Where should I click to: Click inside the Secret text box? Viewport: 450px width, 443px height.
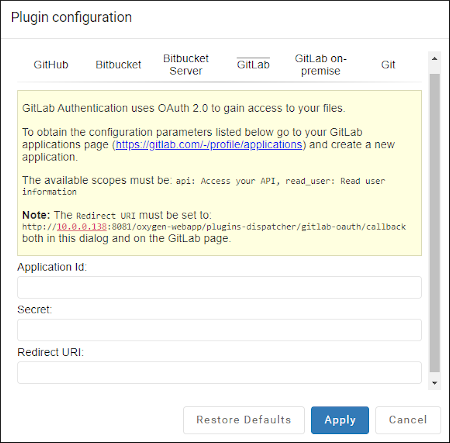click(219, 330)
